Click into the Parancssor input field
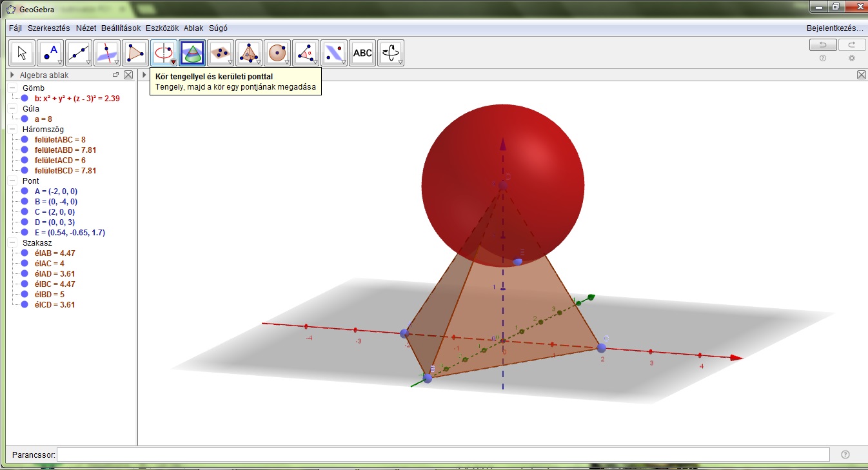 pyautogui.click(x=443, y=455)
